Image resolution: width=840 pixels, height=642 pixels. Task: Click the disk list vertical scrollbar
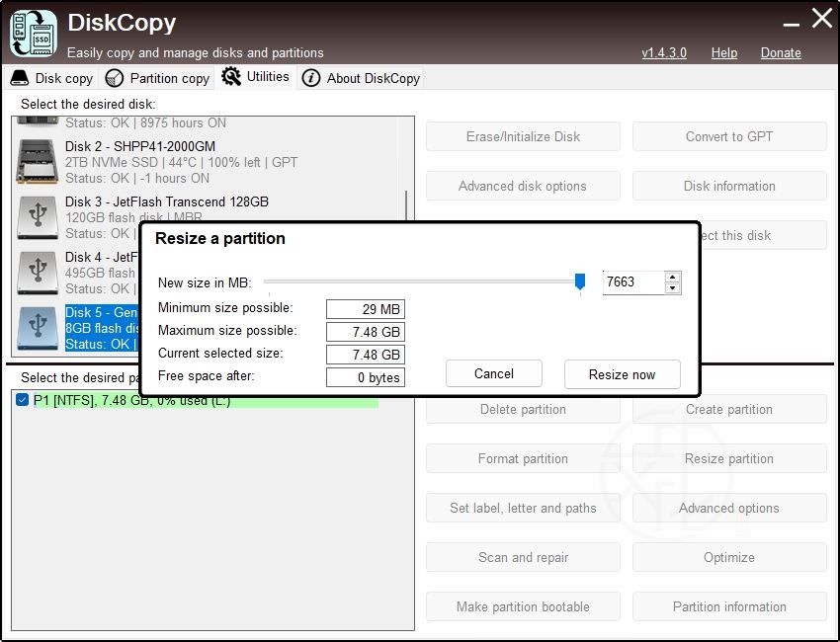pos(406,217)
